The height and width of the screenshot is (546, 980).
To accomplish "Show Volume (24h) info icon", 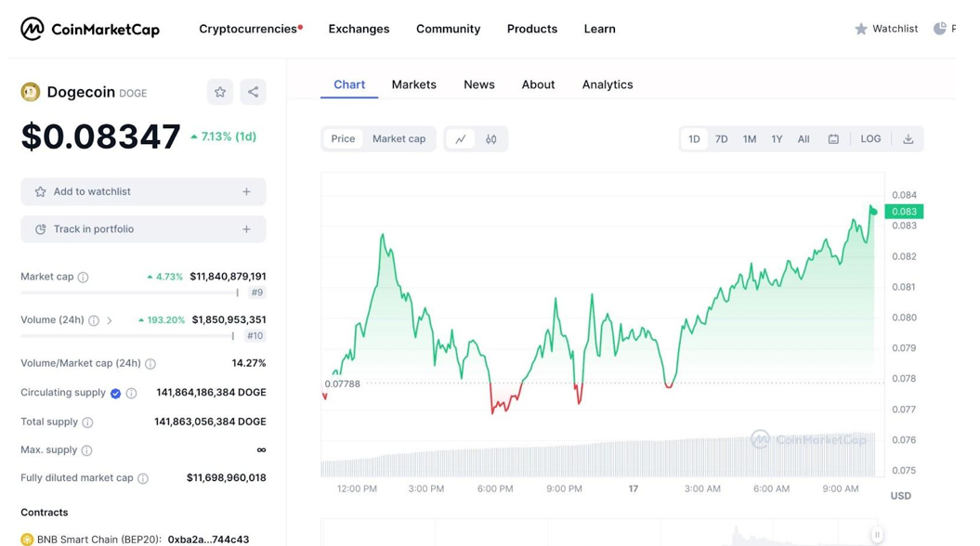I will (94, 320).
